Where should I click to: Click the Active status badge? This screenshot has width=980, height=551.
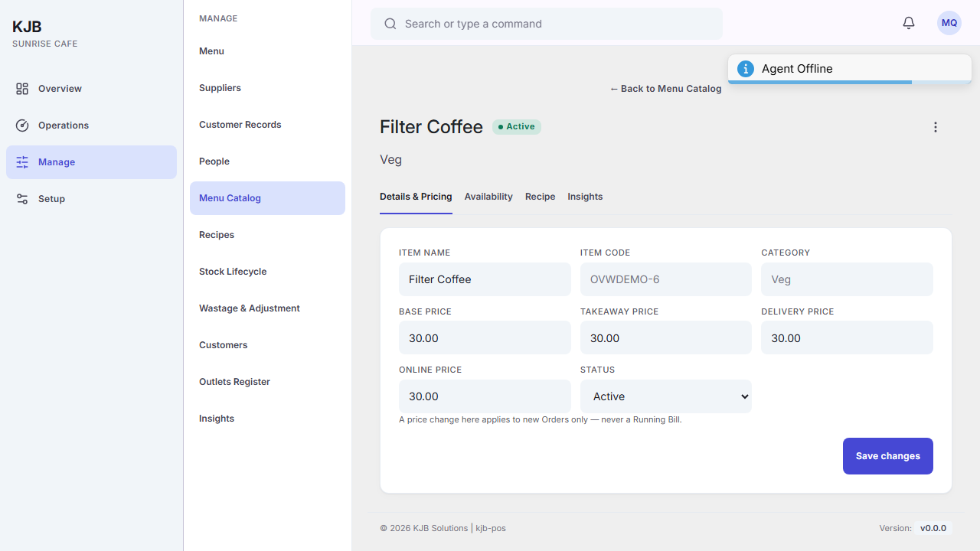click(517, 127)
